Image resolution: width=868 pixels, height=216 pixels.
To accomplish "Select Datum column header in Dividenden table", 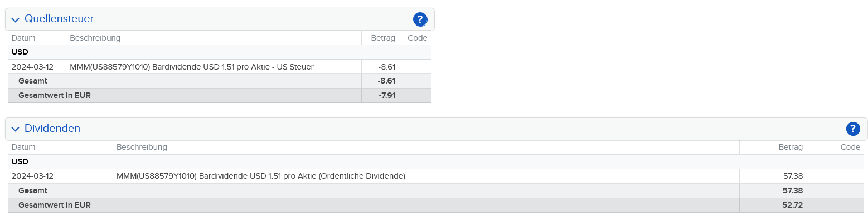I will pyautogui.click(x=23, y=148).
